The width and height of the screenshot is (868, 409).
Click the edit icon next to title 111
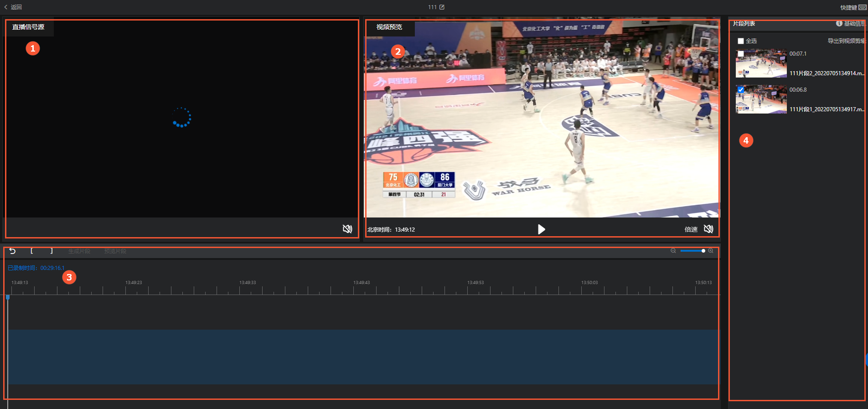(x=442, y=7)
